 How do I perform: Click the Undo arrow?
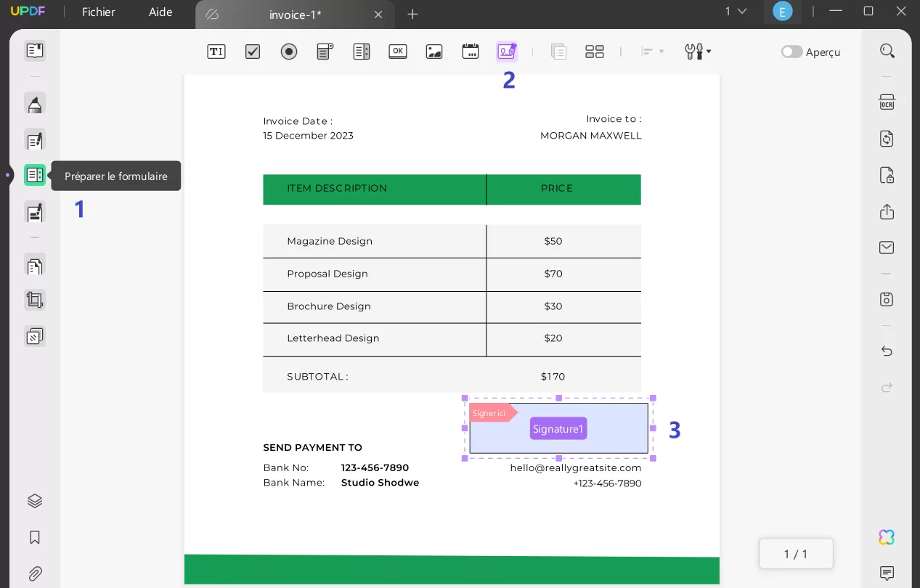[886, 351]
